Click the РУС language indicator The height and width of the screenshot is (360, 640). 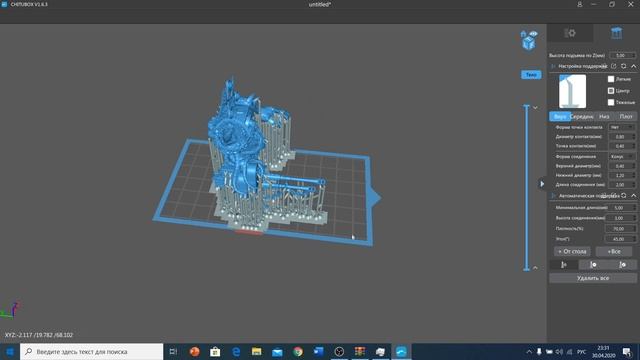[x=582, y=351]
